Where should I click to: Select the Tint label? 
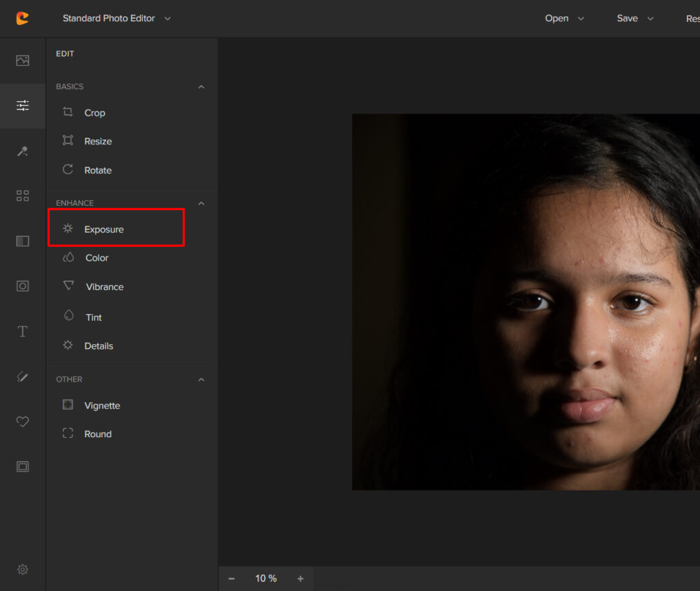coord(94,317)
